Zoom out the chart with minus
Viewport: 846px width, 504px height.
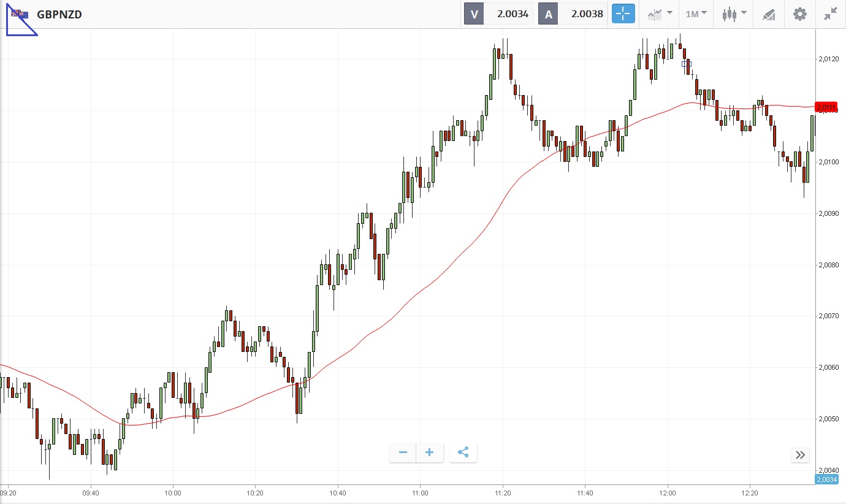click(403, 452)
